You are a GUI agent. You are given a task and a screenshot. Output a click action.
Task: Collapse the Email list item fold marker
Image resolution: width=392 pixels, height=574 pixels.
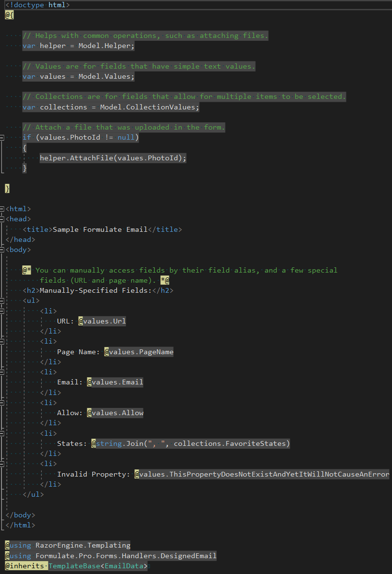coord(2,371)
